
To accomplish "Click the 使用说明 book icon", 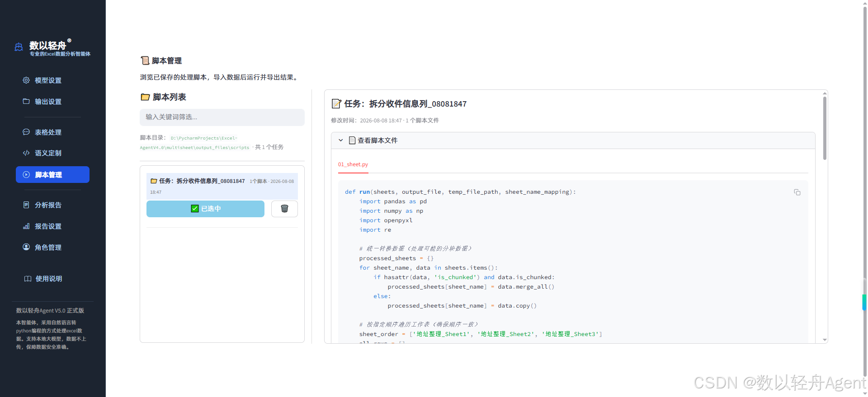I will (x=28, y=279).
